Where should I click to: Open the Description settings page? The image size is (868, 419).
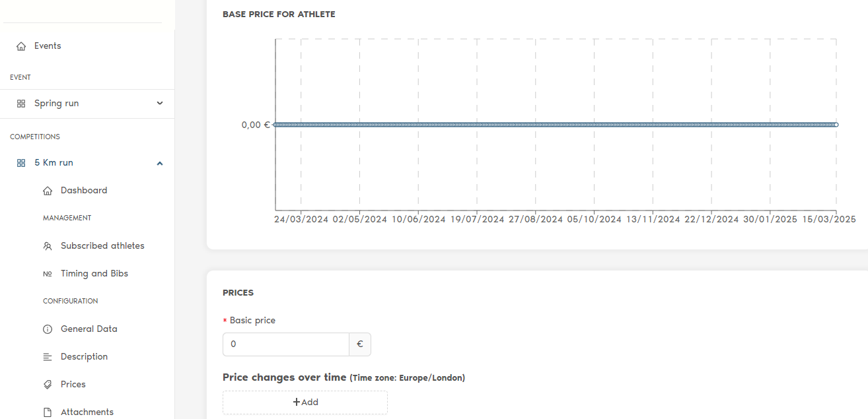pos(84,357)
